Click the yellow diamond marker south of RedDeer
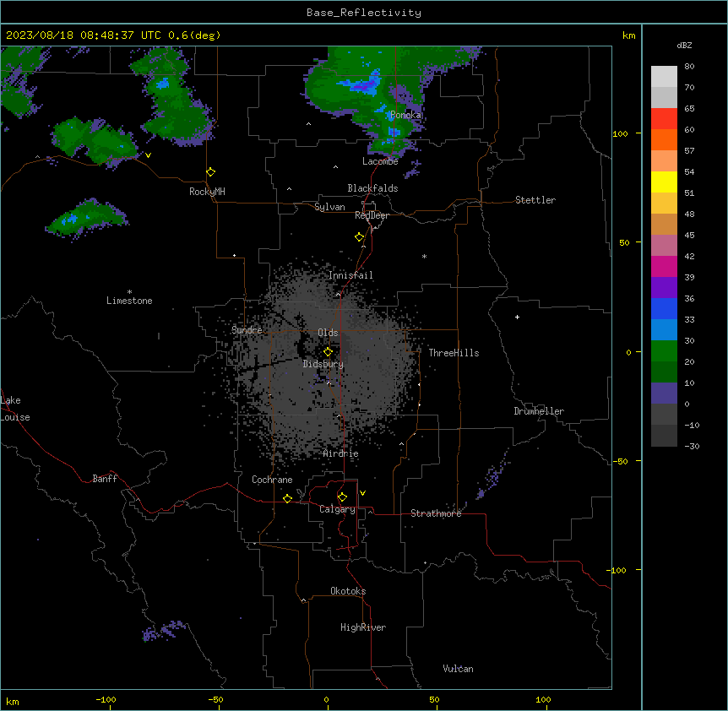This screenshot has height=711, width=728. 360,237
